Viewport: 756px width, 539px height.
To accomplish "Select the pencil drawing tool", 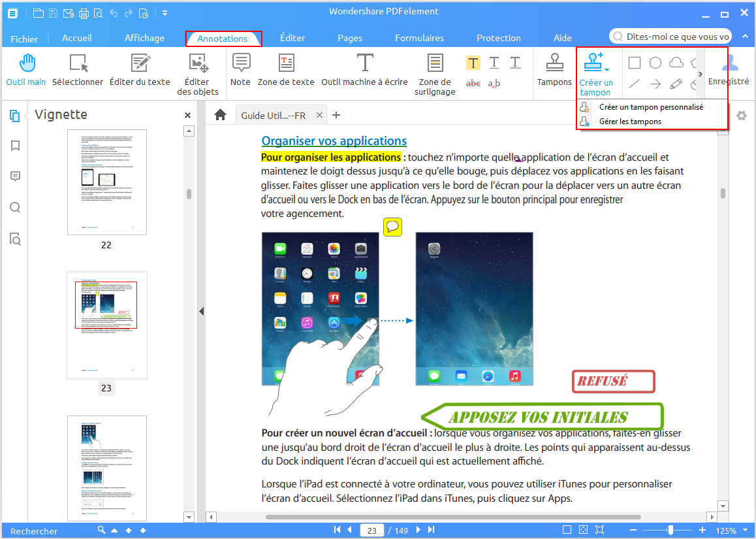I will pos(676,84).
